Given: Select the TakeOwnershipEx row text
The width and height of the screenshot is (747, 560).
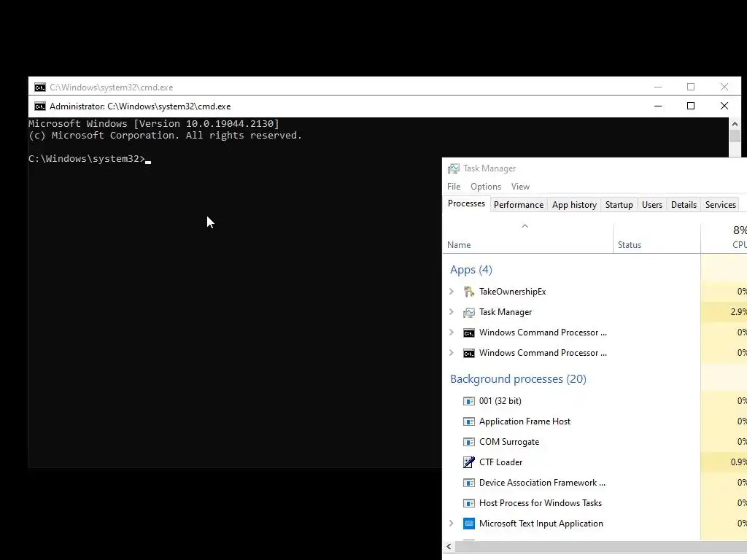Looking at the screenshot, I should tap(512, 292).
